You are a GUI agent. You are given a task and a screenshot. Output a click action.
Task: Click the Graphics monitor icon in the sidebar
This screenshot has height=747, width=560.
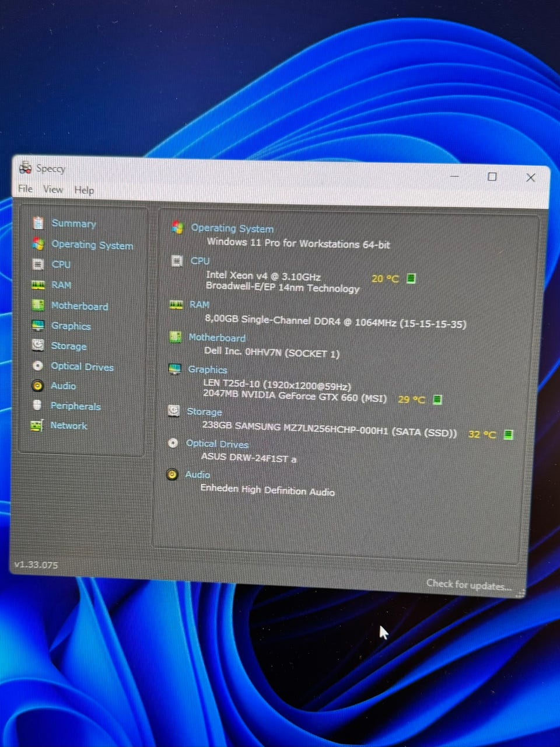tap(38, 325)
